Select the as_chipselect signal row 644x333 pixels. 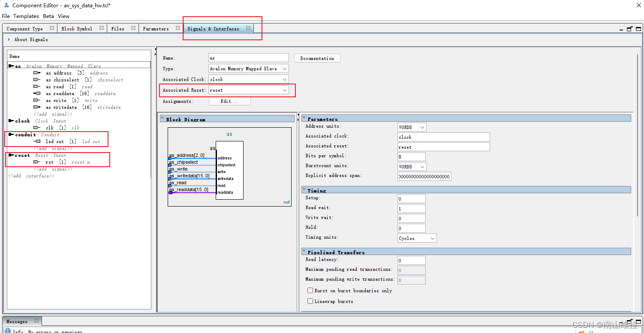pyautogui.click(x=78, y=80)
